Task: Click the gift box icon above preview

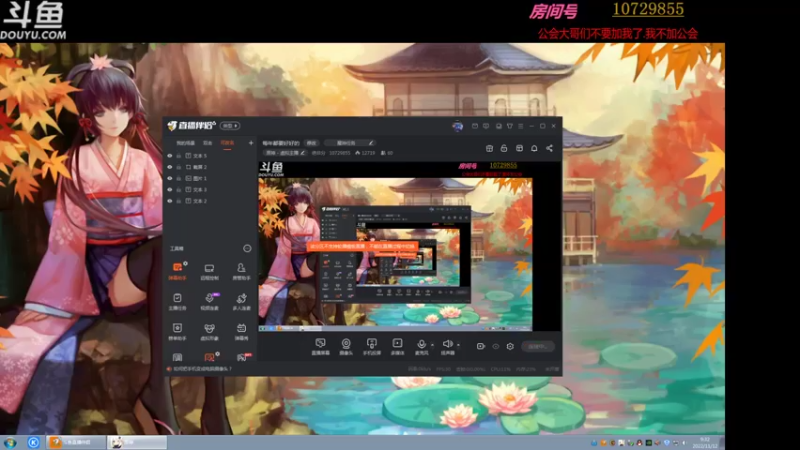Action: 489,148
